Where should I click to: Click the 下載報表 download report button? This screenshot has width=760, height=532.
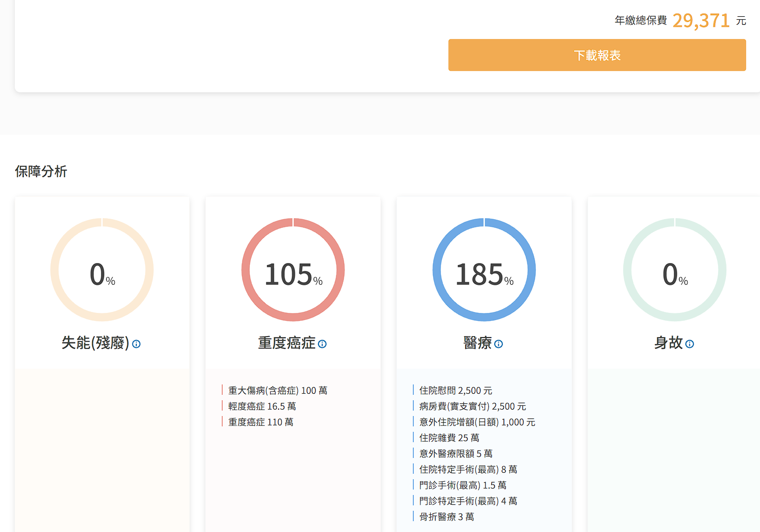pos(597,55)
